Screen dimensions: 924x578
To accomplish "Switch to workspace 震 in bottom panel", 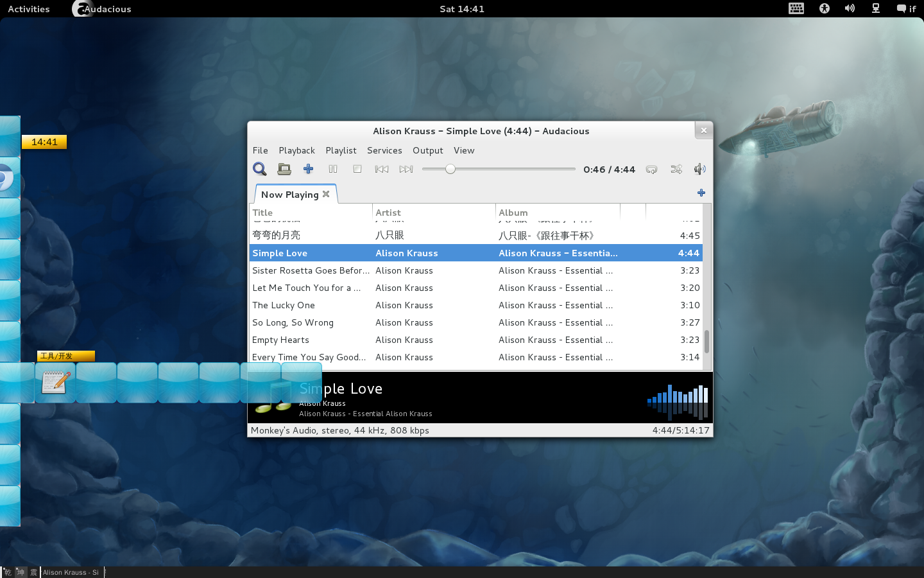I will 33,572.
